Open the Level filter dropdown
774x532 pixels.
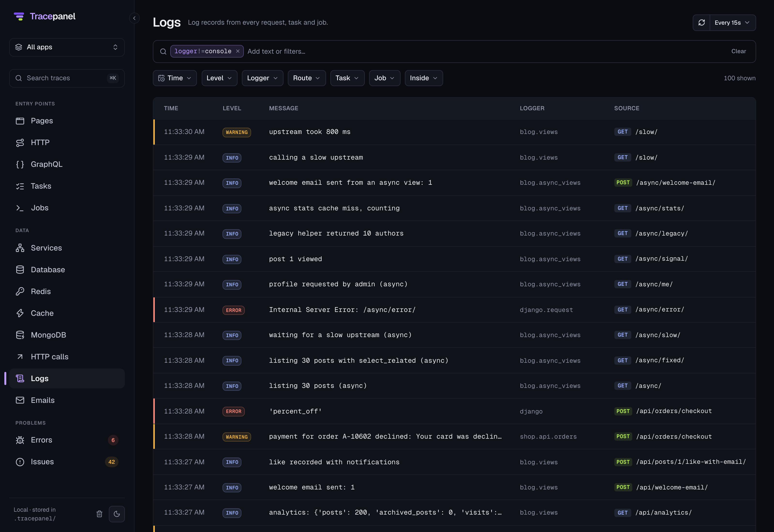tap(219, 78)
